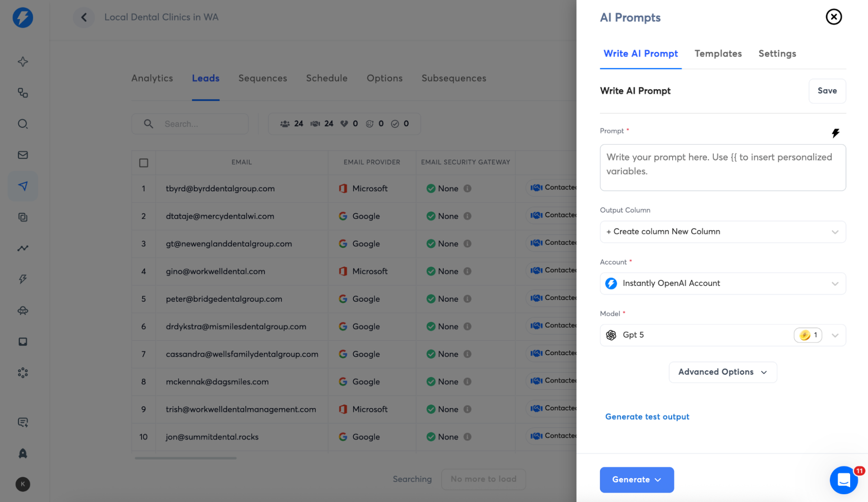Screen dimensions: 868x502
Task: Click the lightning automation icon in sidebar
Action: (23, 279)
